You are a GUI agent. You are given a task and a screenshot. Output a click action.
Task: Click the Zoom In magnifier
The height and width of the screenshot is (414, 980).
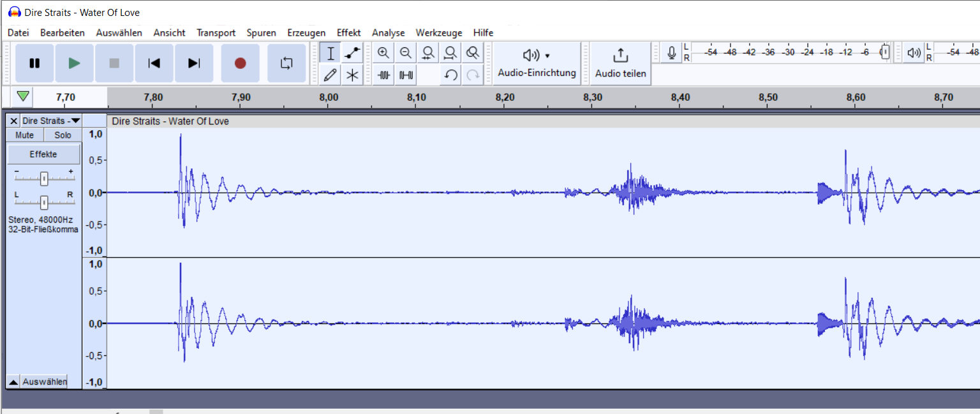click(383, 54)
